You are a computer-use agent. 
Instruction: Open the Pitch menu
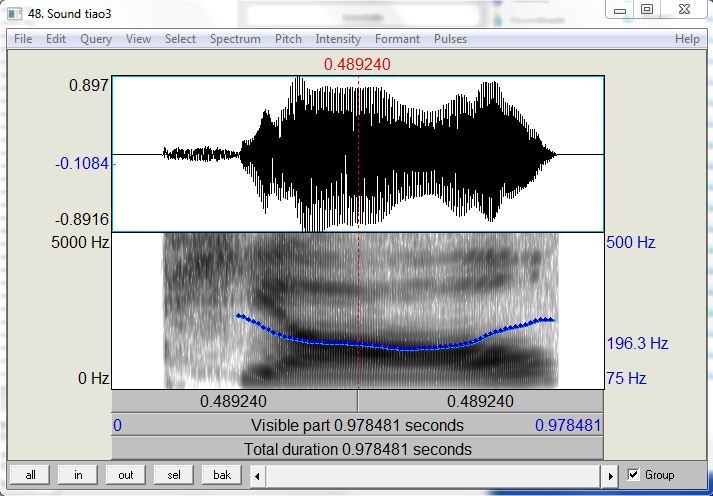pyautogui.click(x=288, y=39)
